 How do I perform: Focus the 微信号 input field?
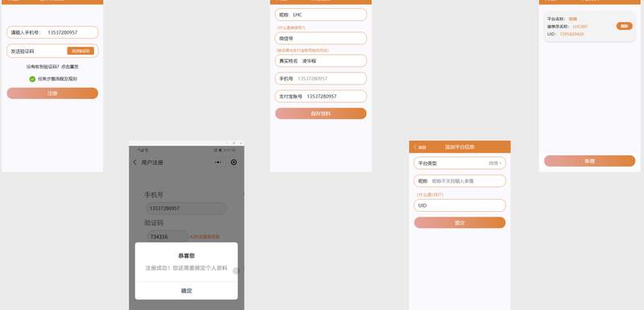tap(320, 38)
